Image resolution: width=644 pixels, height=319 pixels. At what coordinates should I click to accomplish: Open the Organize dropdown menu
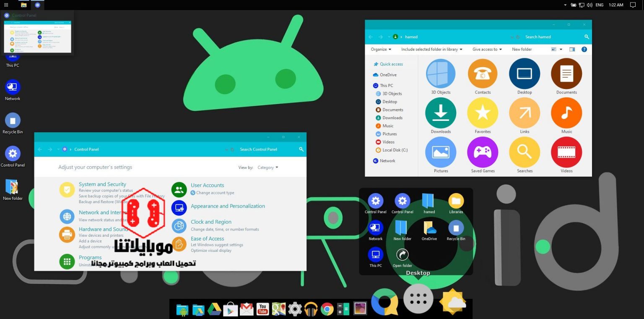(381, 49)
